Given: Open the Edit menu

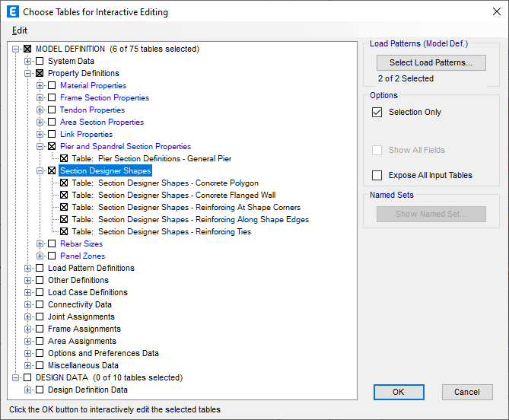Looking at the screenshot, I should pos(19,30).
